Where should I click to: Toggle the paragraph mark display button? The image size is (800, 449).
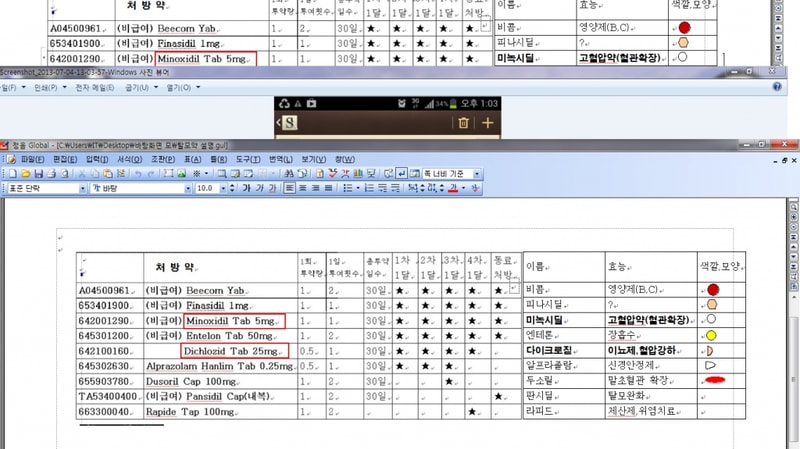coord(402,174)
